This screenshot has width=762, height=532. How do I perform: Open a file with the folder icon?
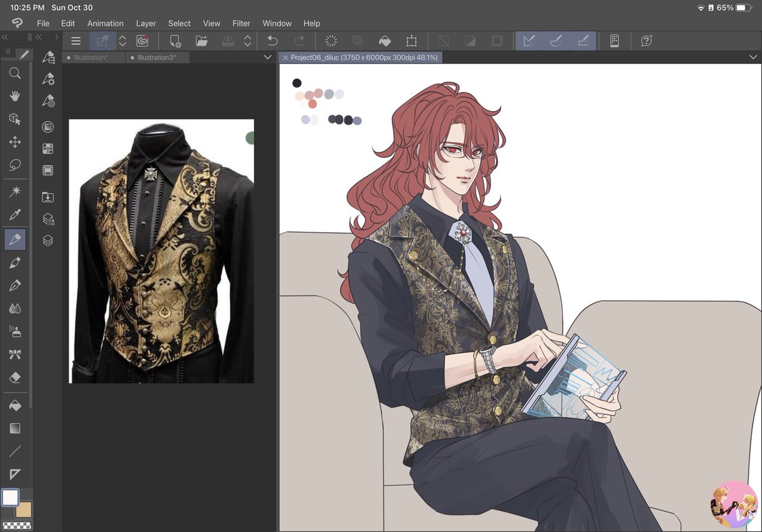tap(202, 41)
